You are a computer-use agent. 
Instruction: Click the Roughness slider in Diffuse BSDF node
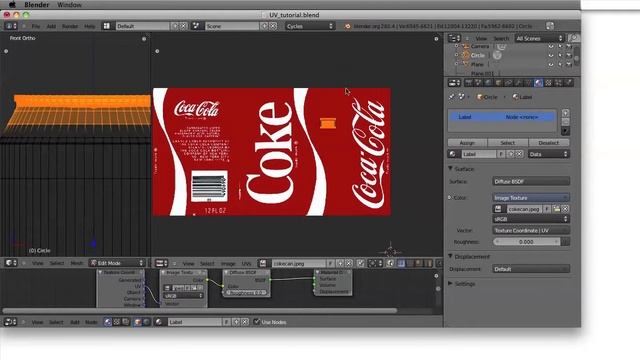tap(247, 293)
